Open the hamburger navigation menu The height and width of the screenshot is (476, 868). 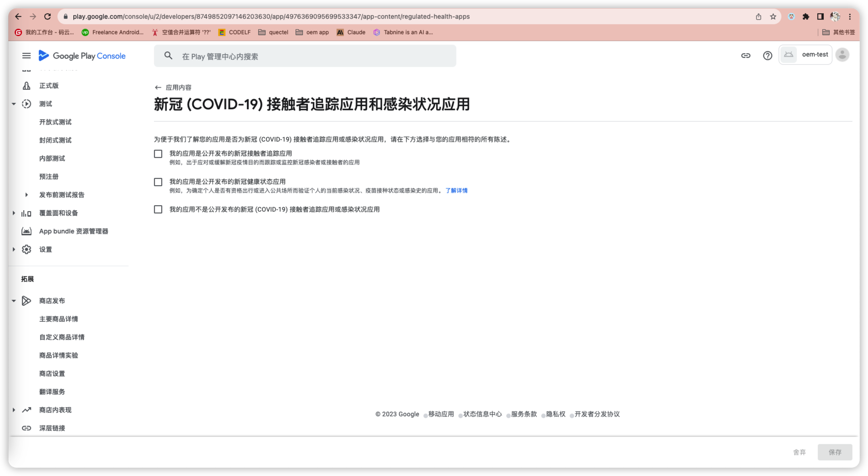26,56
